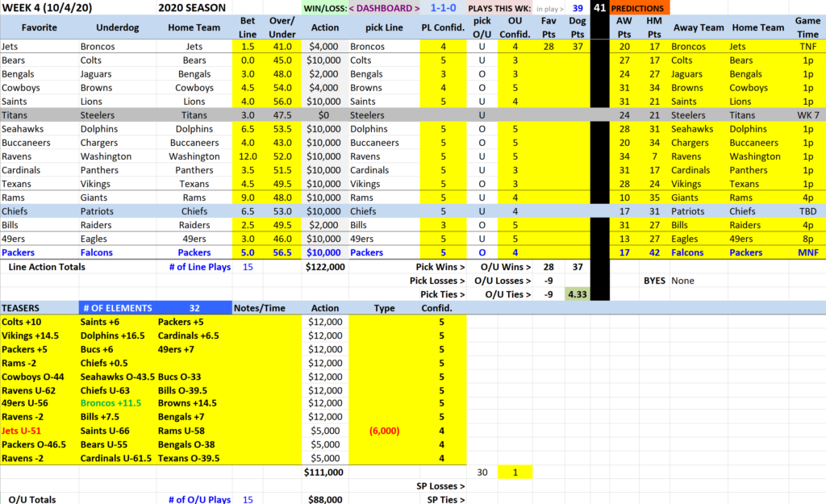Click the # of O/U Plays label

pos(200,499)
